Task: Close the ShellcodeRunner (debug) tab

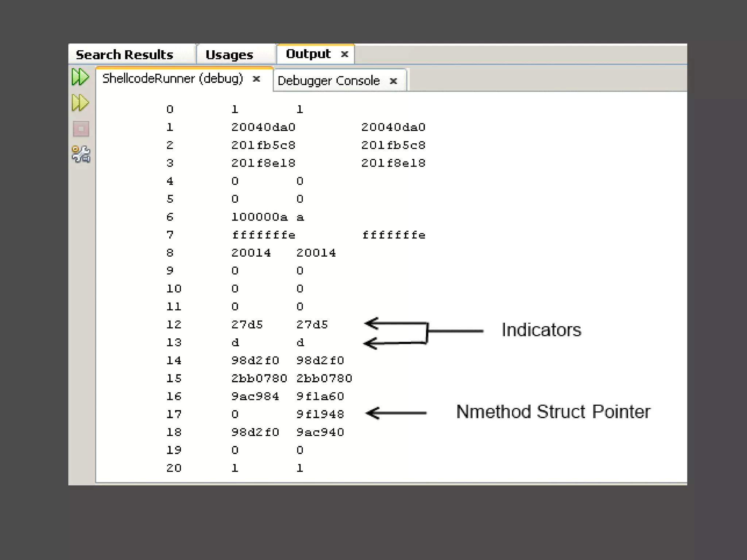Action: click(256, 79)
